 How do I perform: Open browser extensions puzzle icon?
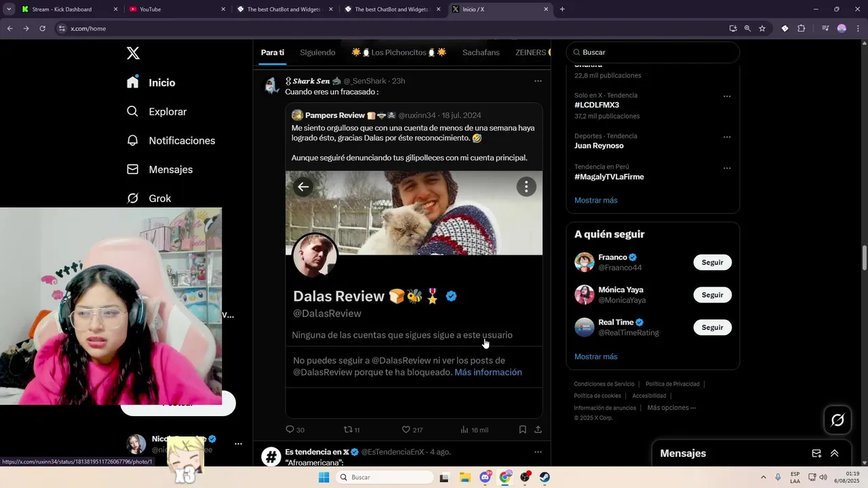tap(801, 28)
